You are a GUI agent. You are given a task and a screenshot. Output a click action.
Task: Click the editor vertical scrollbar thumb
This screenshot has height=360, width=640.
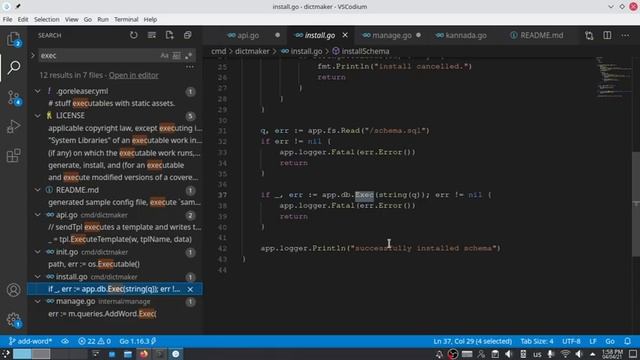tap(636, 204)
